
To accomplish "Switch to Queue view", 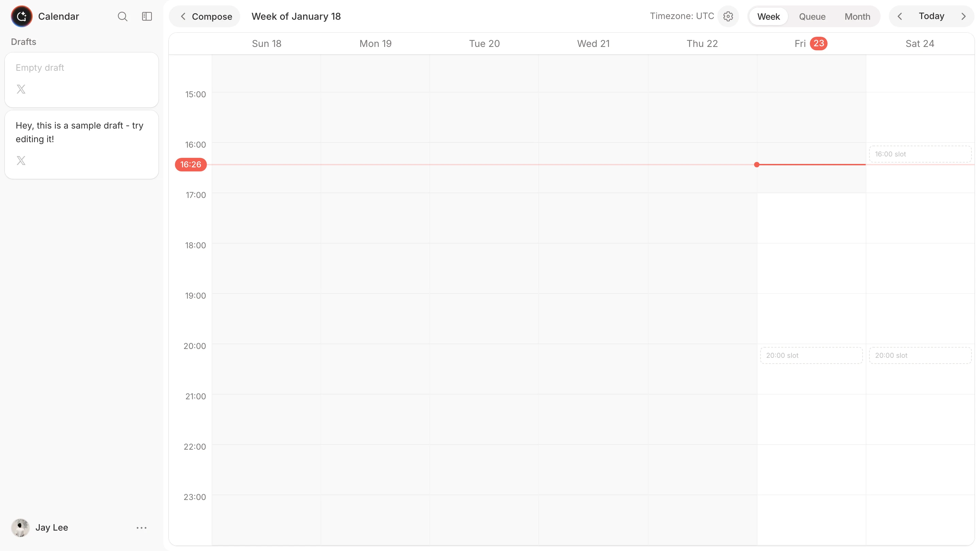I will 812,16.
